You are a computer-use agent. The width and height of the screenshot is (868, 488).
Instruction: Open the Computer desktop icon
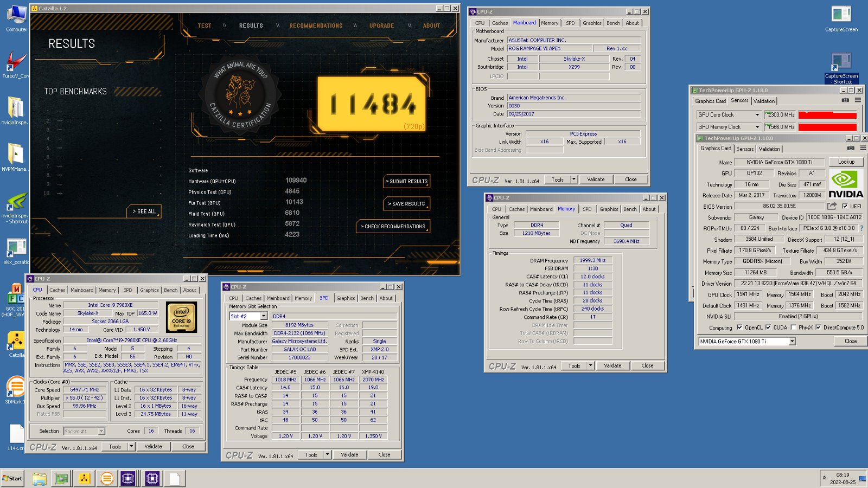pyautogui.click(x=16, y=18)
